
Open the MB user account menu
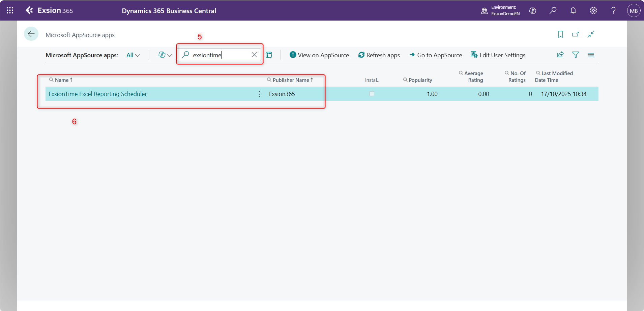click(x=634, y=10)
